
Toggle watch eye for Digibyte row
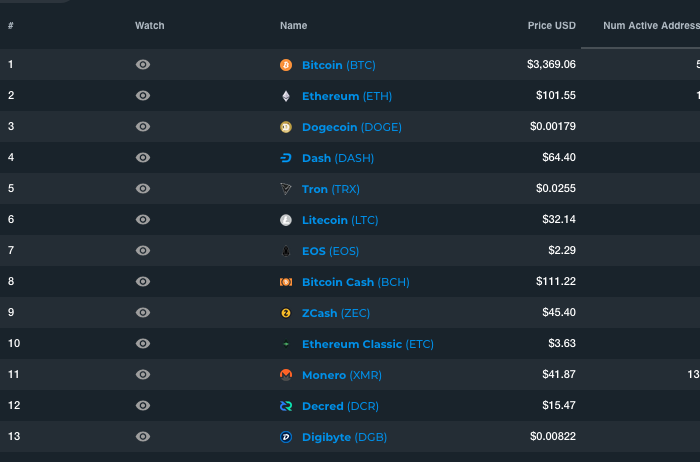click(143, 437)
